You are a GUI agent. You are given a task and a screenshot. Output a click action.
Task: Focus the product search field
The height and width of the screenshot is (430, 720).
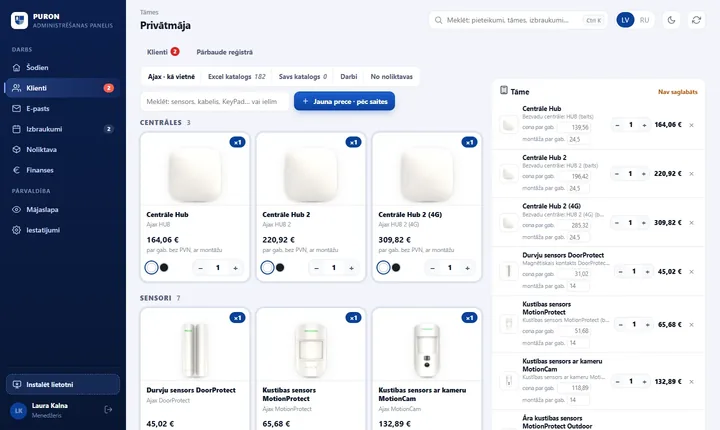click(x=215, y=102)
